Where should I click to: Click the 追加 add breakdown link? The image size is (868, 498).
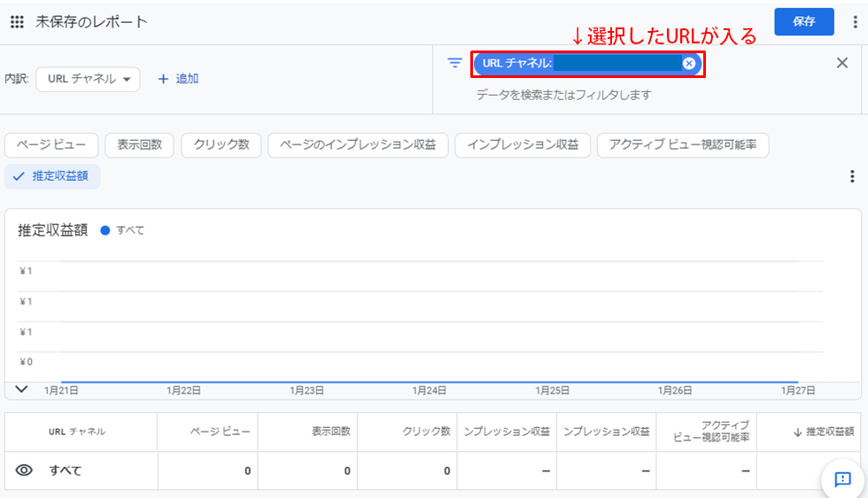tap(178, 79)
